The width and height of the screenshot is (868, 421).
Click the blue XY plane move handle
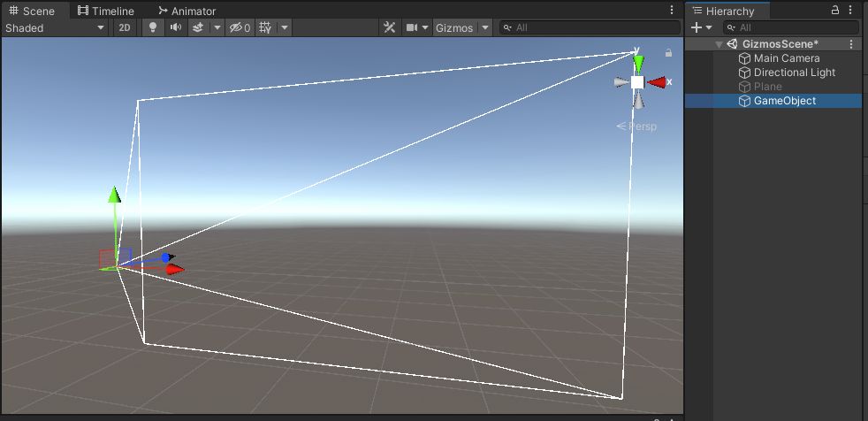(x=124, y=256)
